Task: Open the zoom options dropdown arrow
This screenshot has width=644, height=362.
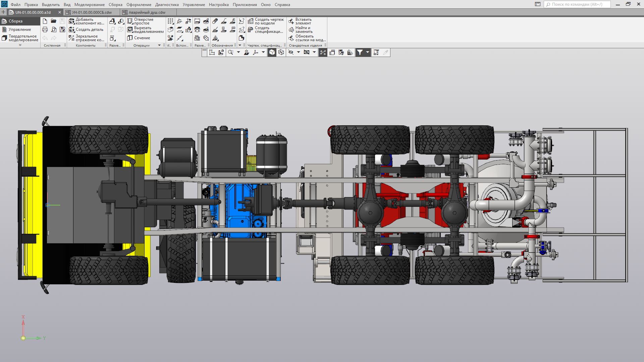Action: 238,52
